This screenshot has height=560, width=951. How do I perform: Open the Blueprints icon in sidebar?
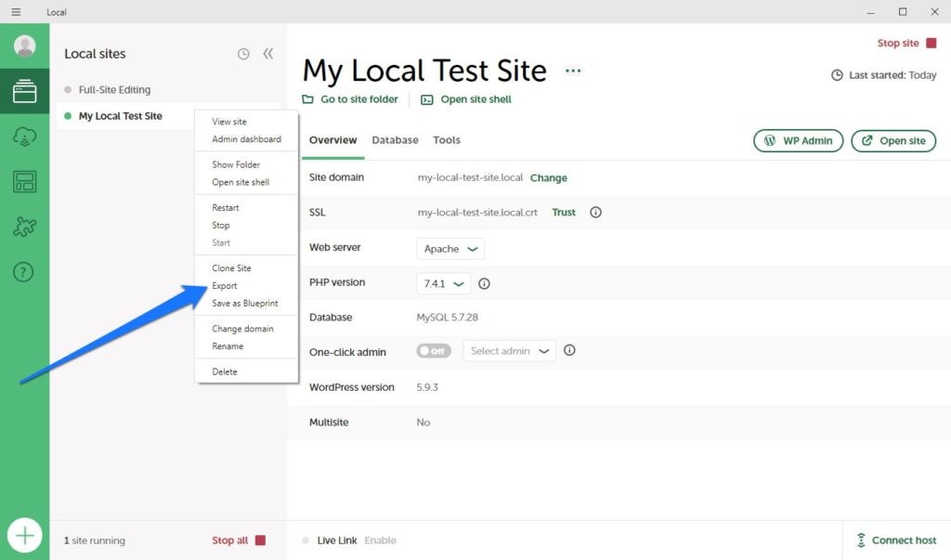point(25,181)
